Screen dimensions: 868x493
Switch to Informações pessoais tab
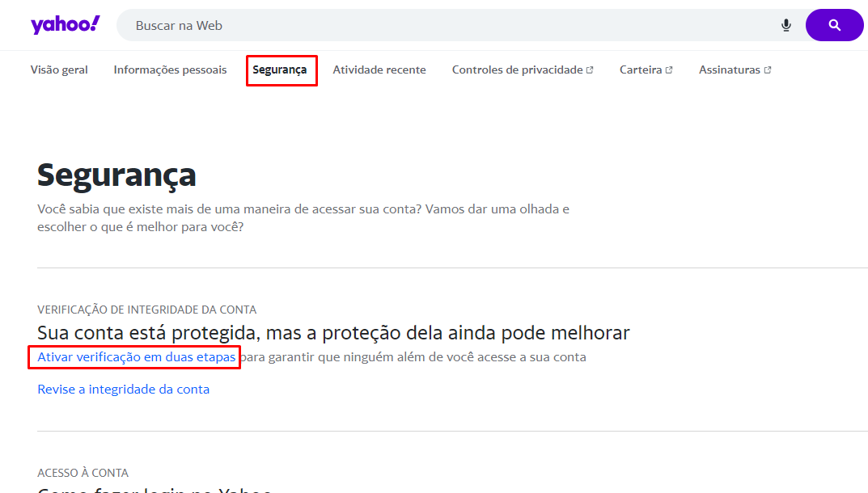(x=170, y=70)
